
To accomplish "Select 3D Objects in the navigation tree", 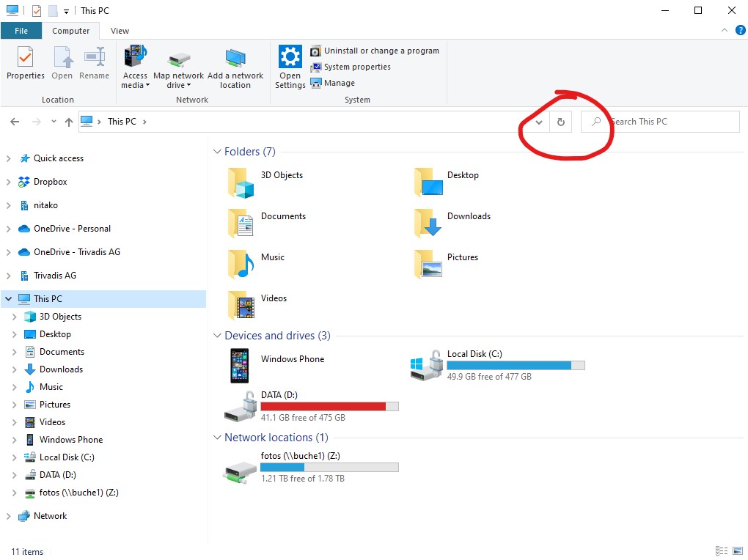I will (x=60, y=317).
